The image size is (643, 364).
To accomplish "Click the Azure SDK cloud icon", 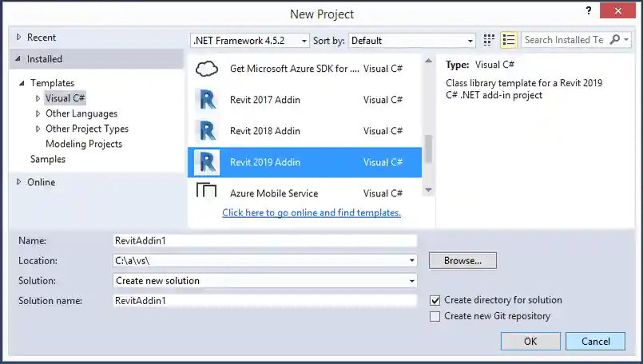I will pos(207,69).
